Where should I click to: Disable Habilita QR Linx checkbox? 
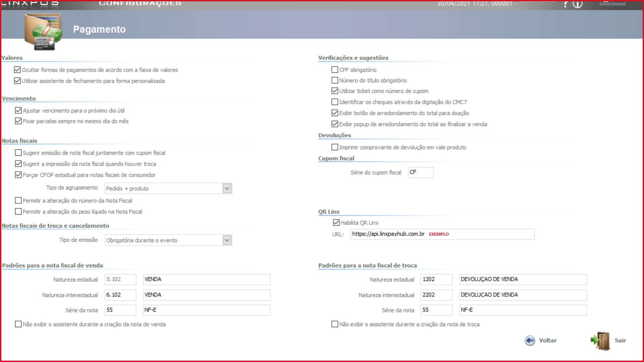[336, 223]
